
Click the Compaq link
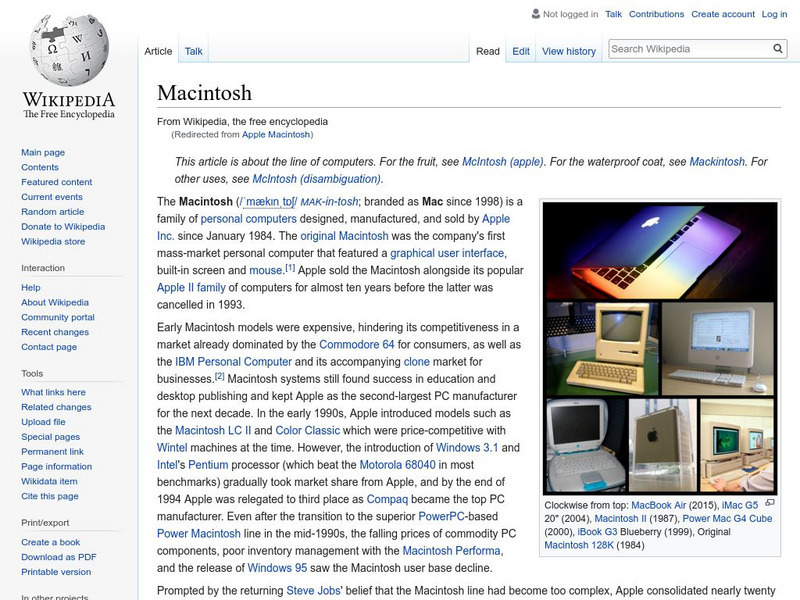point(387,499)
